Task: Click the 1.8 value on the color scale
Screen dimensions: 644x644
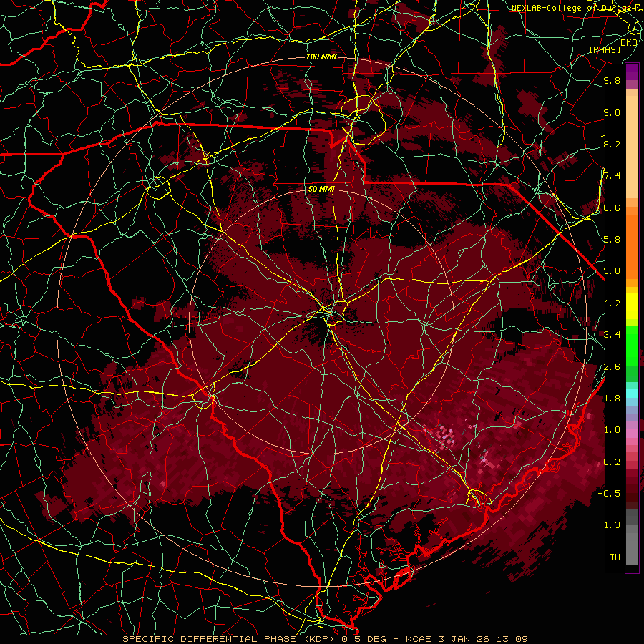Action: 612,399
